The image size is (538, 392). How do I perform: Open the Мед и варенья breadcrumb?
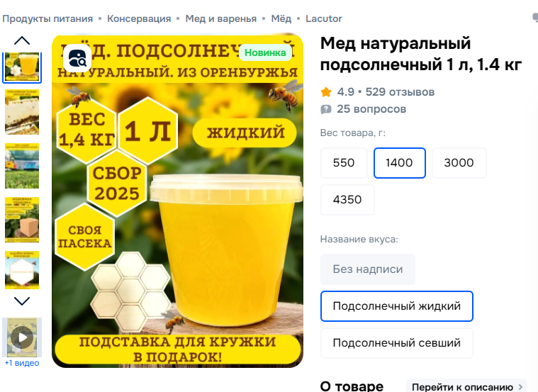point(221,18)
